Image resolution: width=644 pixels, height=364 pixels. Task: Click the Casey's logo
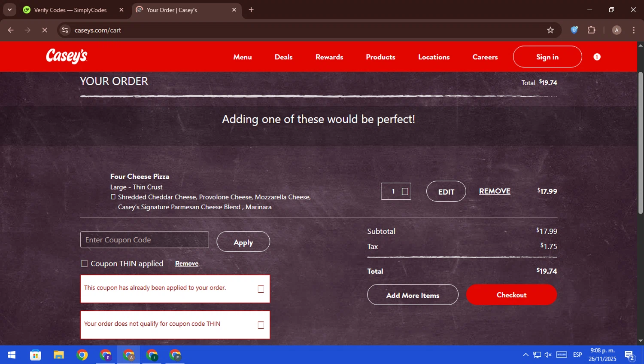67,56
